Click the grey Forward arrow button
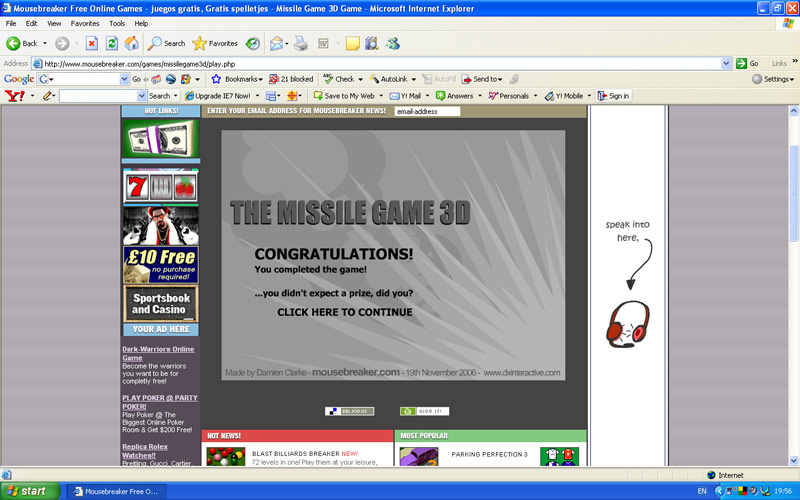800x500 pixels. [62, 43]
